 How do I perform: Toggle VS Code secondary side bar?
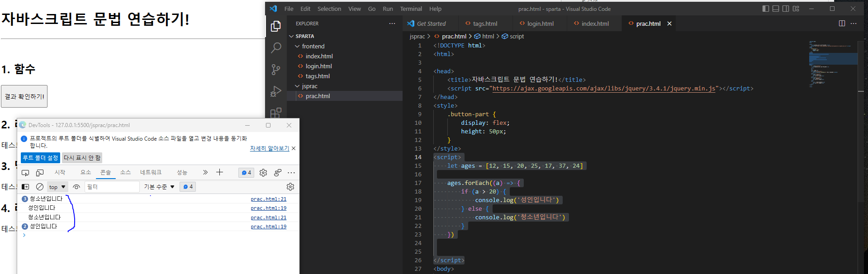pyautogui.click(x=786, y=9)
